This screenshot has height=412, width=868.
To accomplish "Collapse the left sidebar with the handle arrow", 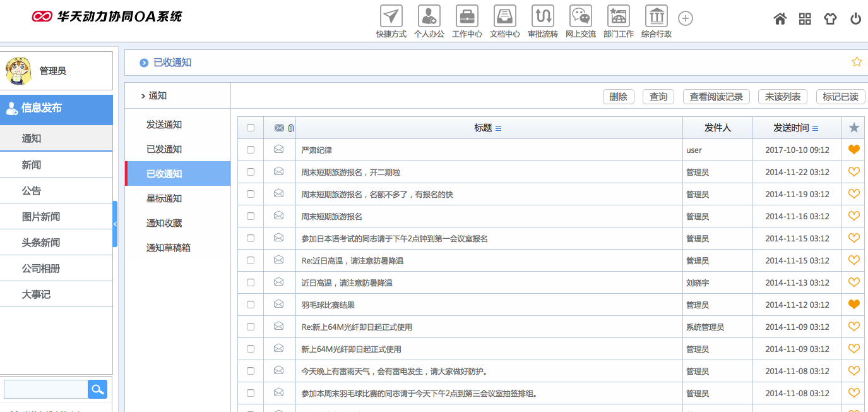I will pyautogui.click(x=115, y=224).
